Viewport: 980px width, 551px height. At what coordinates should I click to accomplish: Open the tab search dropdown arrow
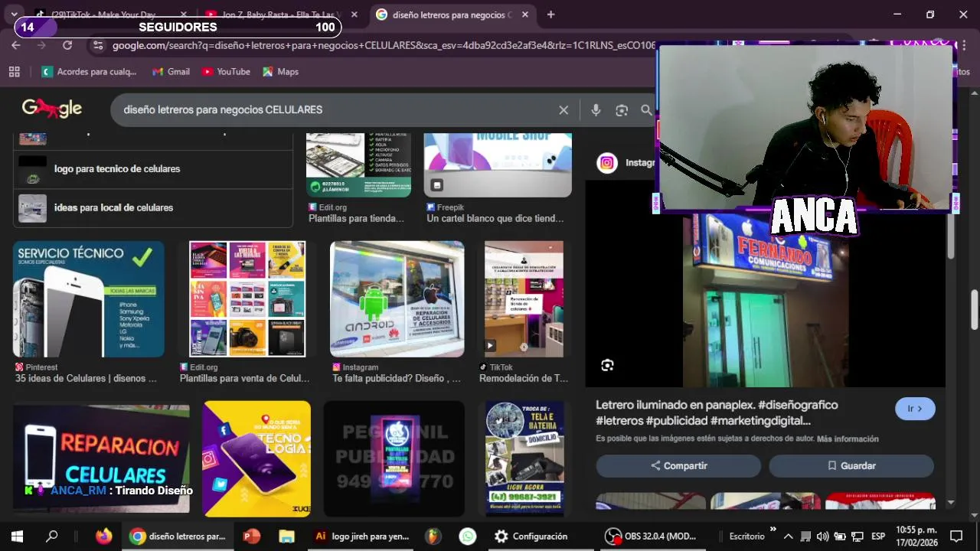click(x=14, y=15)
